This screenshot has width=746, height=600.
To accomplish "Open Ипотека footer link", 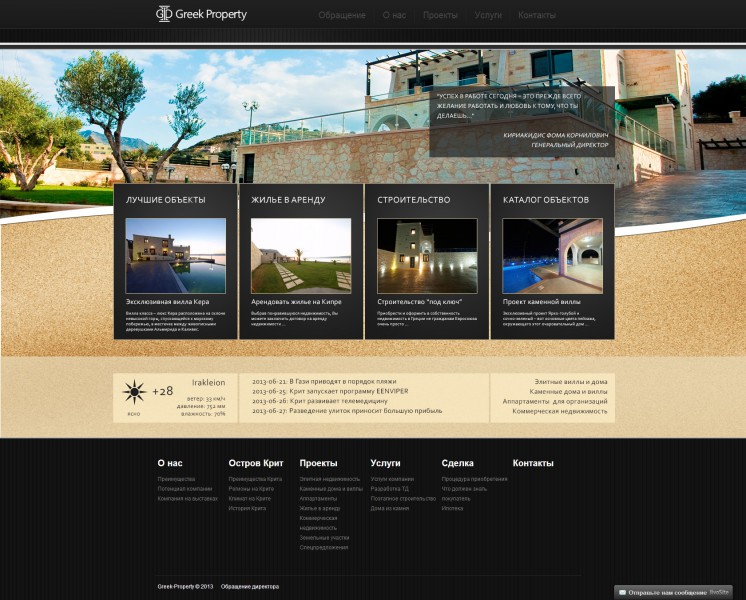I will point(452,508).
